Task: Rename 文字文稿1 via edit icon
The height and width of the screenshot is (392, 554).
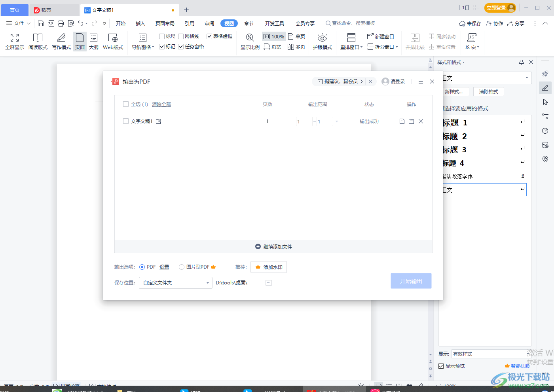Action: tap(158, 121)
